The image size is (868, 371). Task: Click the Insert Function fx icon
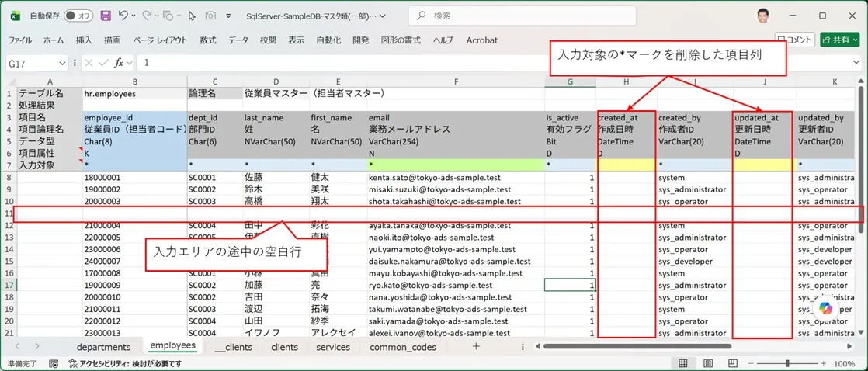tap(119, 63)
